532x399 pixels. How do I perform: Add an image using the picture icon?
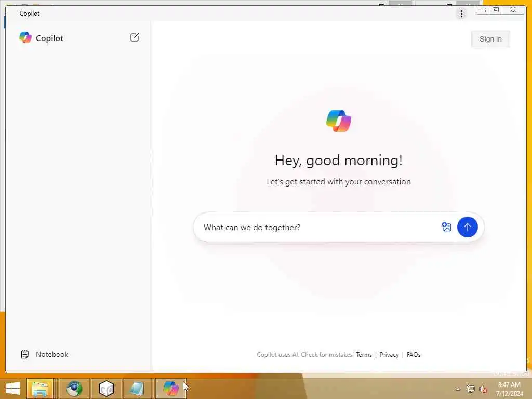[446, 227]
